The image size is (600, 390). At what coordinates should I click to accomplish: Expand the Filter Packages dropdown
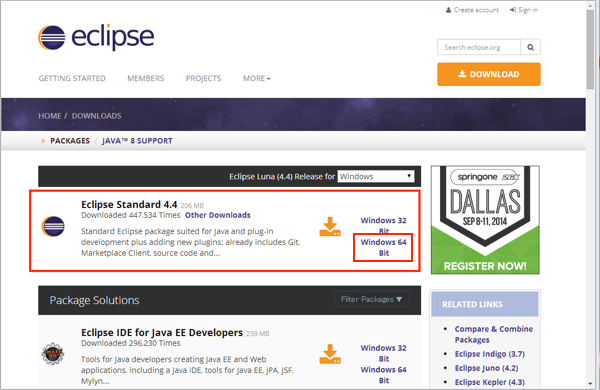tap(372, 299)
